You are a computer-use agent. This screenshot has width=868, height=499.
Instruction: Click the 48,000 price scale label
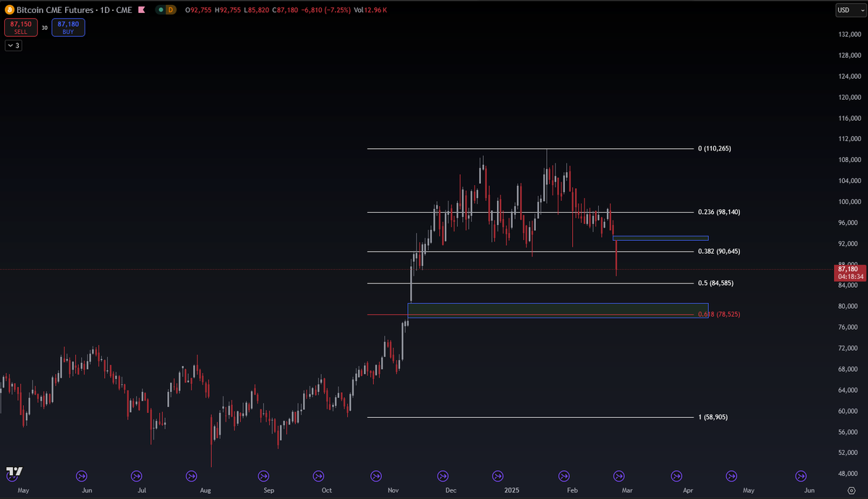(x=848, y=474)
